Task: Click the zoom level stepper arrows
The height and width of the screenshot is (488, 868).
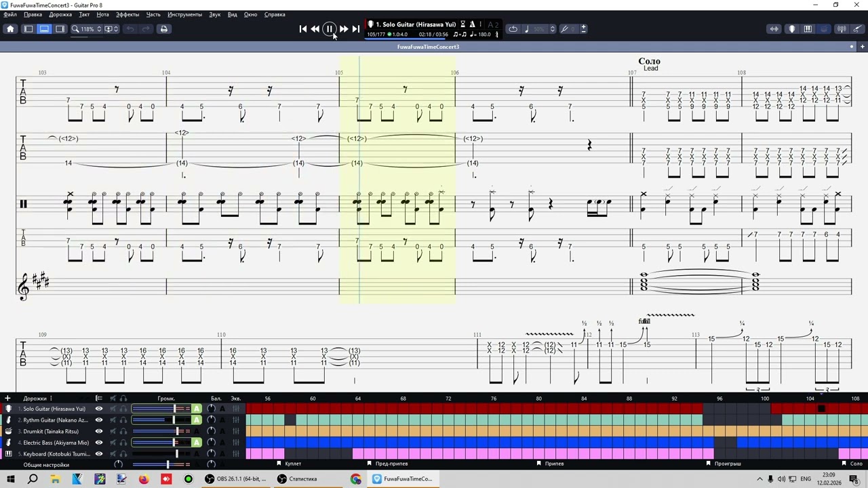Action: (99, 28)
